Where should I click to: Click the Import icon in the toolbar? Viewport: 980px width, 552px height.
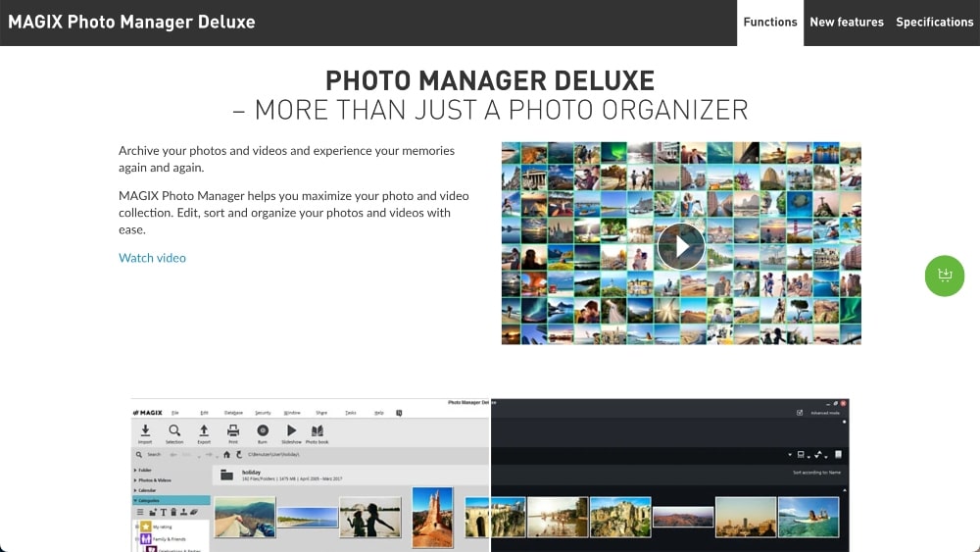145,432
